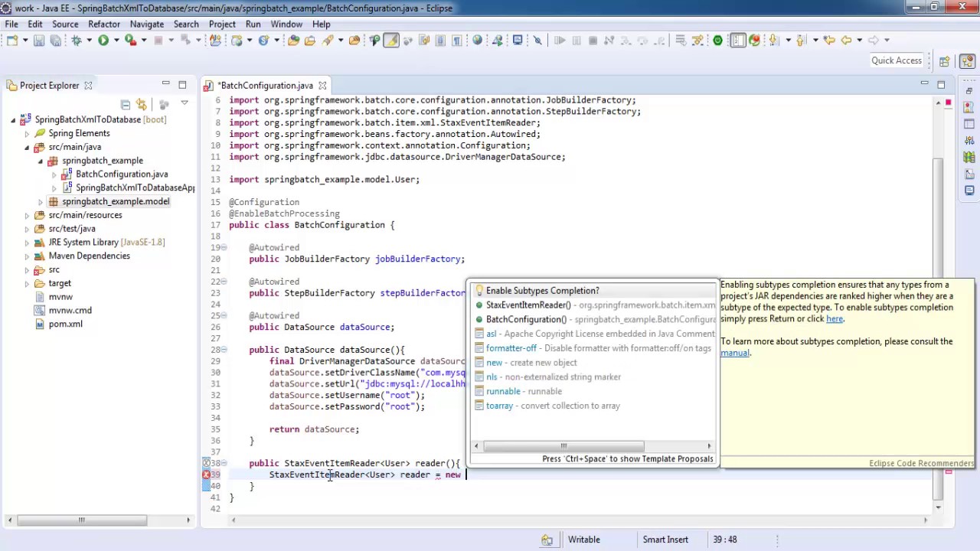The image size is (980, 551).
Task: Click the Spring Boot dashboard green icon
Action: point(717,41)
